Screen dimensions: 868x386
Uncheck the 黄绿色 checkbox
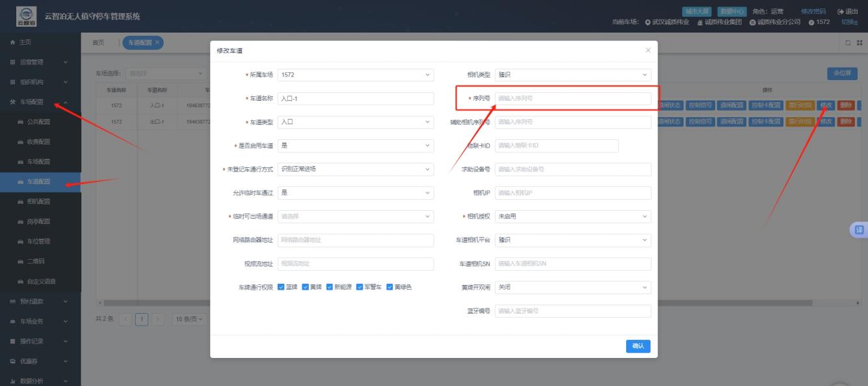pyautogui.click(x=389, y=287)
